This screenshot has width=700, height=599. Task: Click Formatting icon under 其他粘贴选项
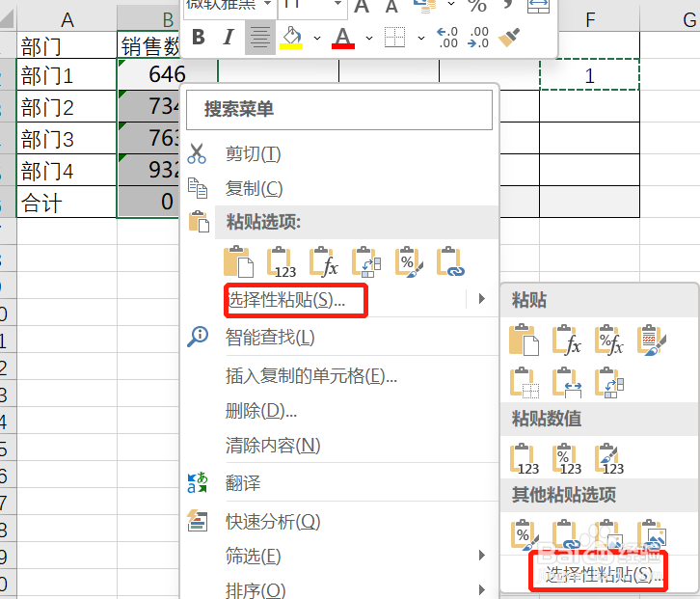pyautogui.click(x=525, y=534)
